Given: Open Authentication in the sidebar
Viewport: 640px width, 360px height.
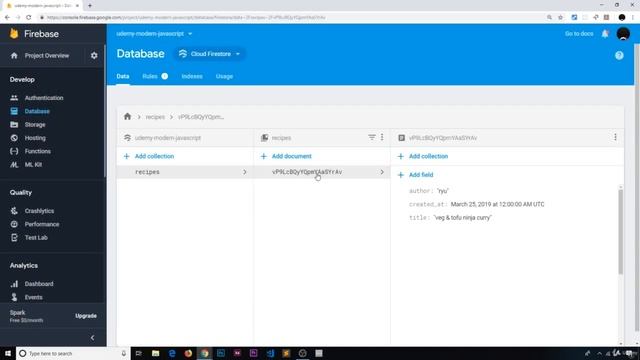Looking at the screenshot, I should (x=44, y=98).
